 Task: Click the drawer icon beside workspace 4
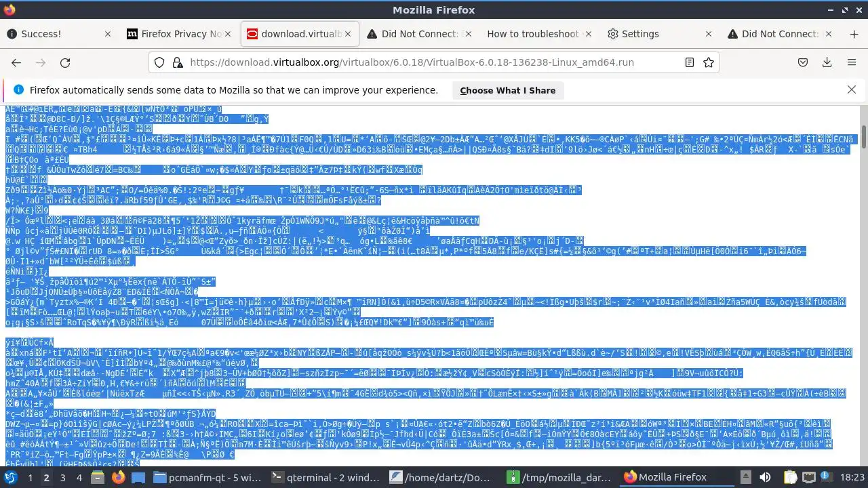coord(99,477)
